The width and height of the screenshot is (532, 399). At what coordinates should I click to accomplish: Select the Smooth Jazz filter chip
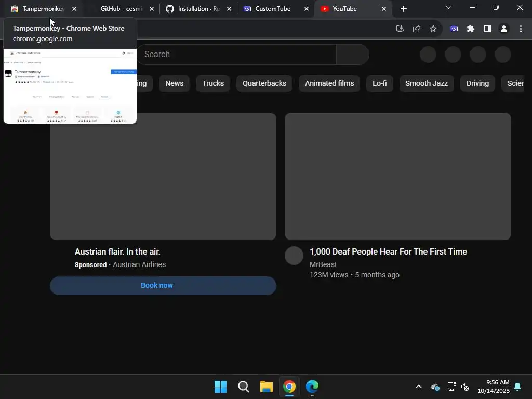point(427,83)
